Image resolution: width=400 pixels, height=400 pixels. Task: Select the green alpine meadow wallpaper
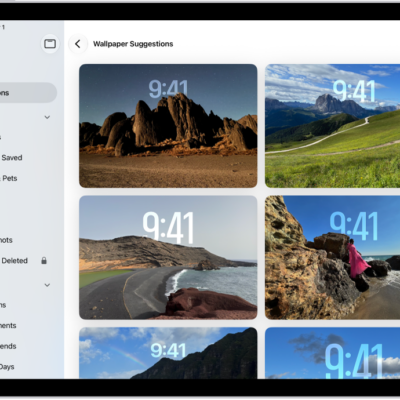click(332, 126)
